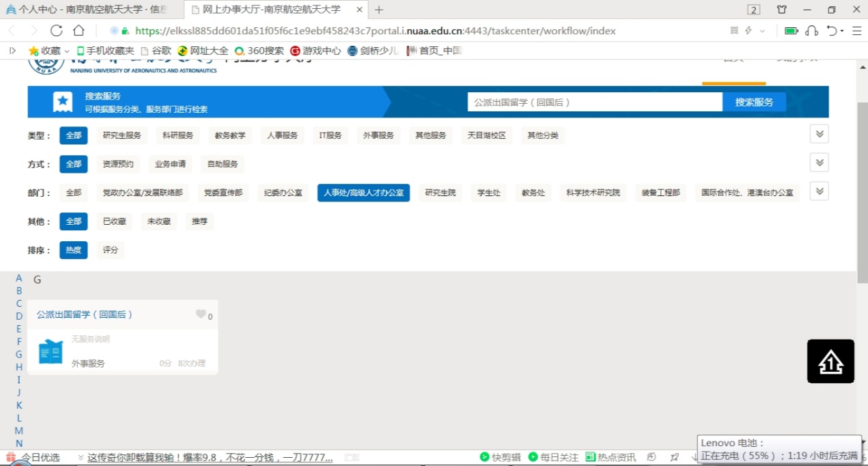Click the heart favorite icon on service card
The width and height of the screenshot is (868, 466).
[201, 314]
